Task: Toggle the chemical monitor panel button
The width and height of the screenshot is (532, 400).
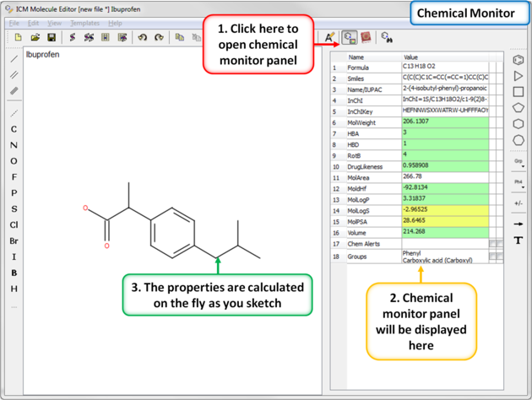Action: pyautogui.click(x=349, y=38)
